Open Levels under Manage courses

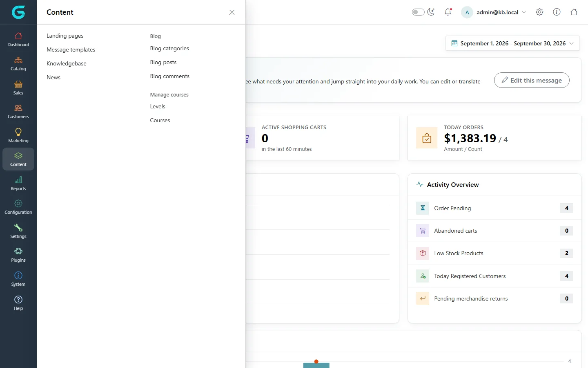[158, 106]
